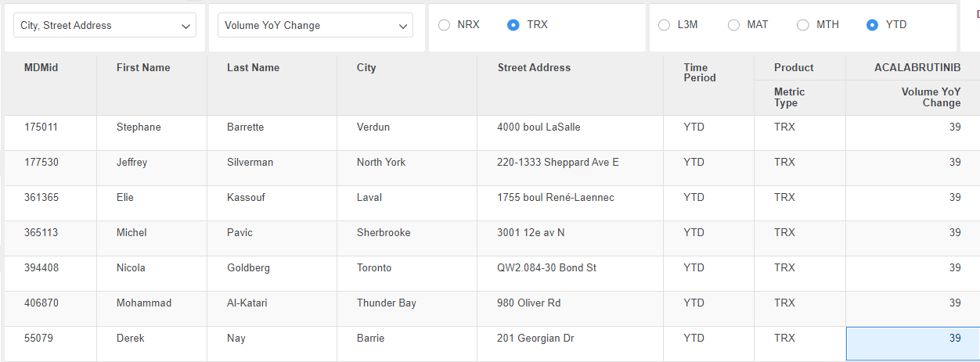Sort by MDMid column header
The image size is (980, 362).
tap(41, 68)
